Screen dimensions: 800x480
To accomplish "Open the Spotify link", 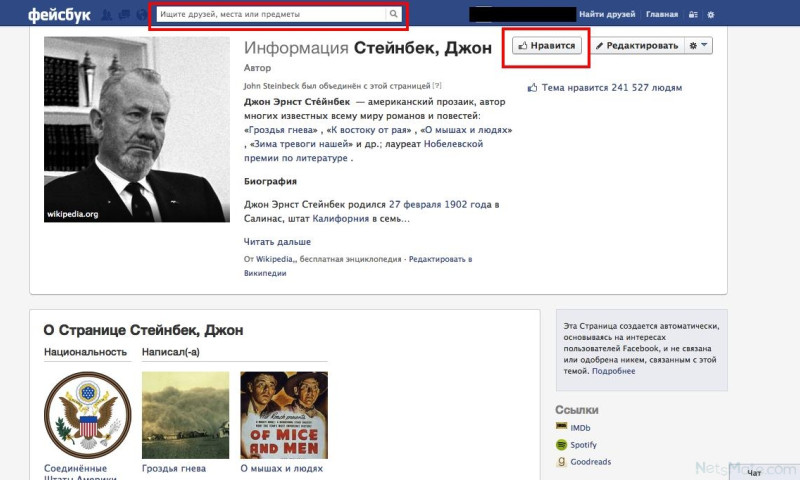I will [x=583, y=445].
